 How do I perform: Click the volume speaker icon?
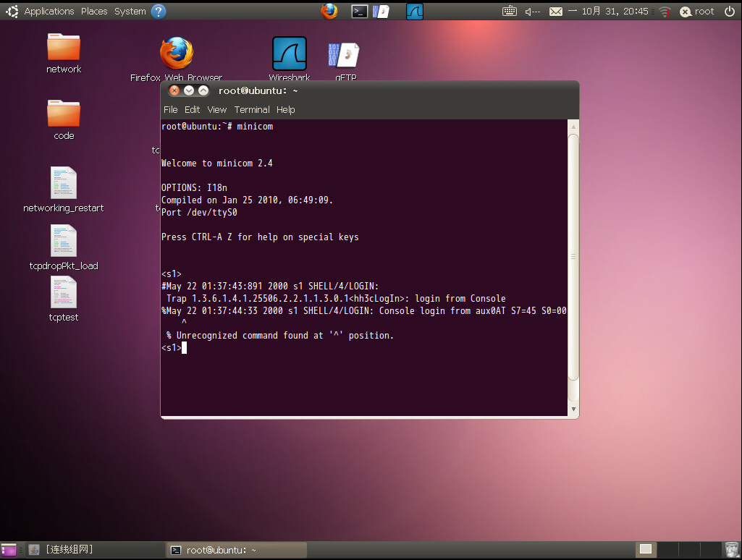pos(532,11)
